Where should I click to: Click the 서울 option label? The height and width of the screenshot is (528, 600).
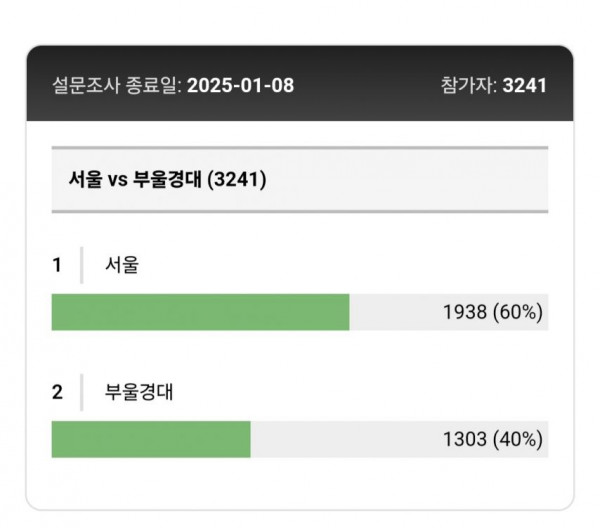pos(122,265)
